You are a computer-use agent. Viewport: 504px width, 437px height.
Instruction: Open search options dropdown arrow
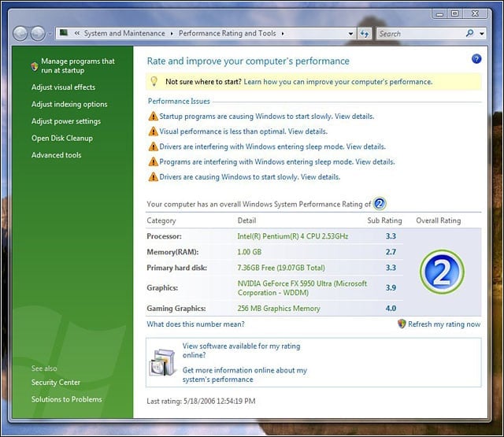[x=481, y=33]
